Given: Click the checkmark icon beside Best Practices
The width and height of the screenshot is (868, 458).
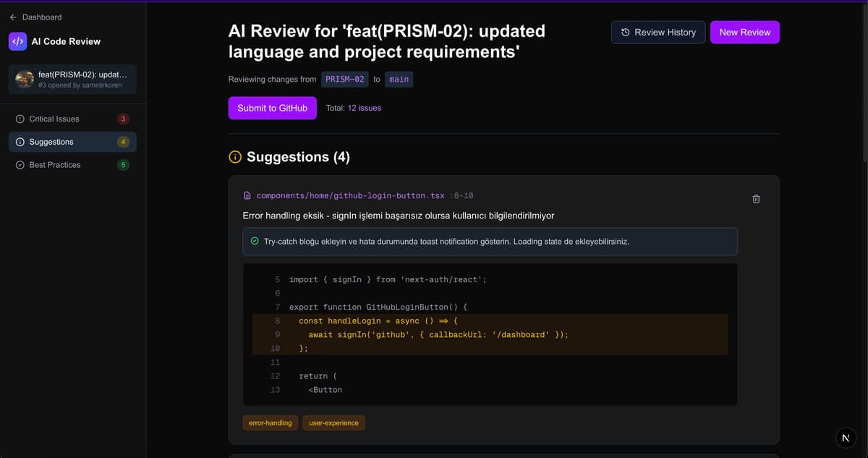Looking at the screenshot, I should [x=20, y=164].
